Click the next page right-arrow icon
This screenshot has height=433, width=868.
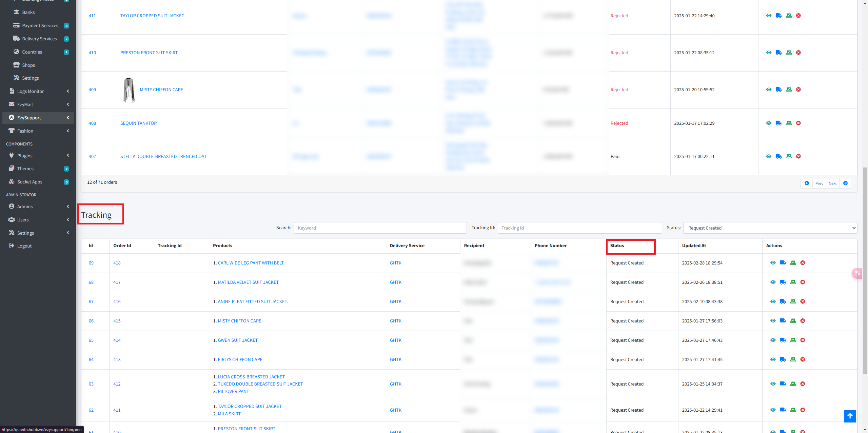pos(845,183)
